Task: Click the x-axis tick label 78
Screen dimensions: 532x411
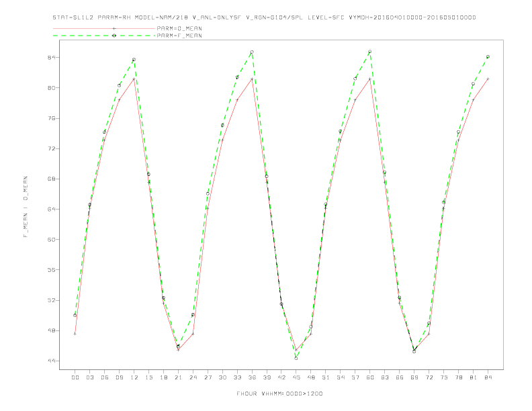Action: coord(458,377)
